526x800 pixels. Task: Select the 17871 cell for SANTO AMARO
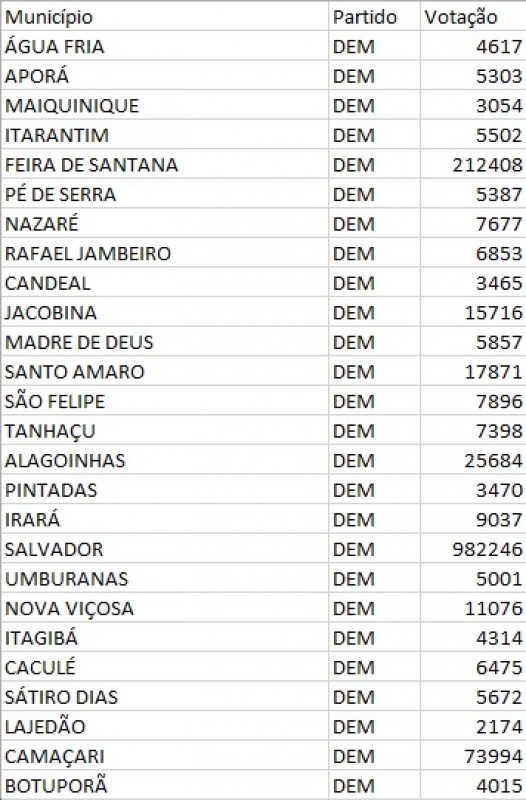coord(473,371)
